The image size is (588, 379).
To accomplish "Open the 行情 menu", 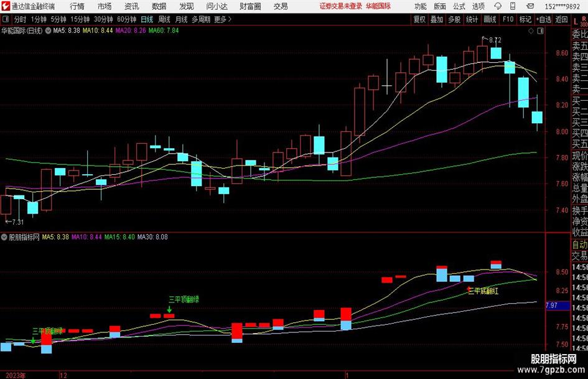I will [77, 6].
